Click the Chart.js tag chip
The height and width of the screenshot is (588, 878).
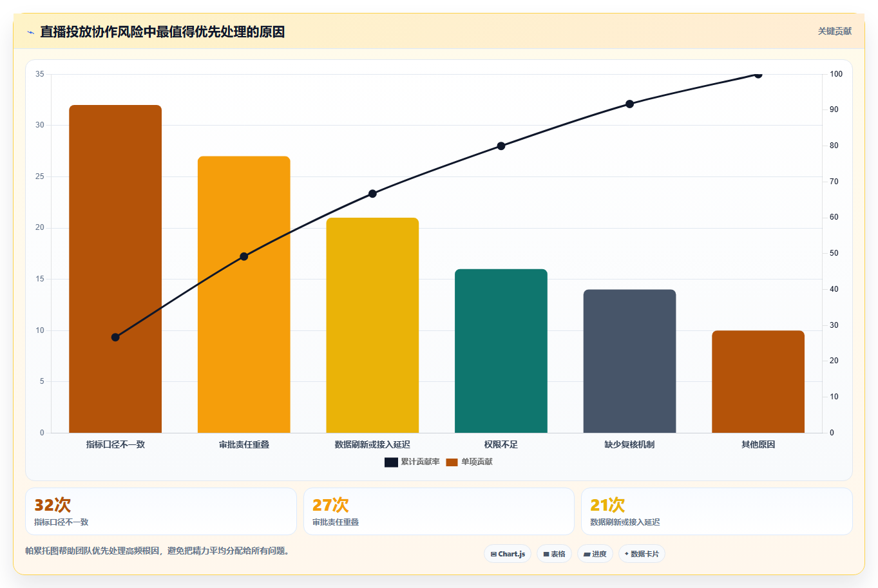pos(508,554)
